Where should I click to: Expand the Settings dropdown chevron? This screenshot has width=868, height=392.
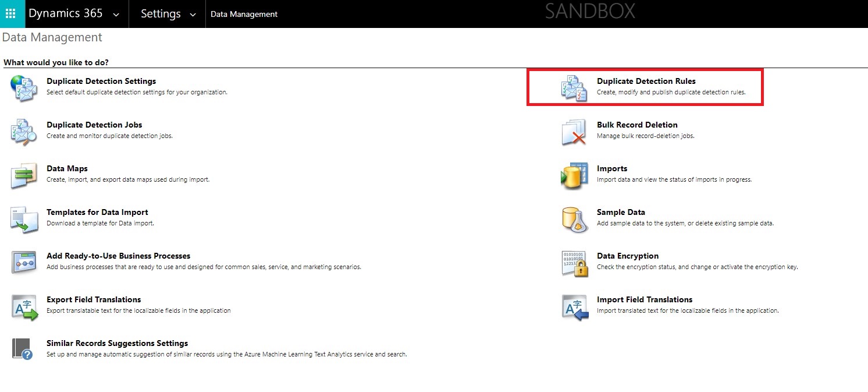[193, 15]
